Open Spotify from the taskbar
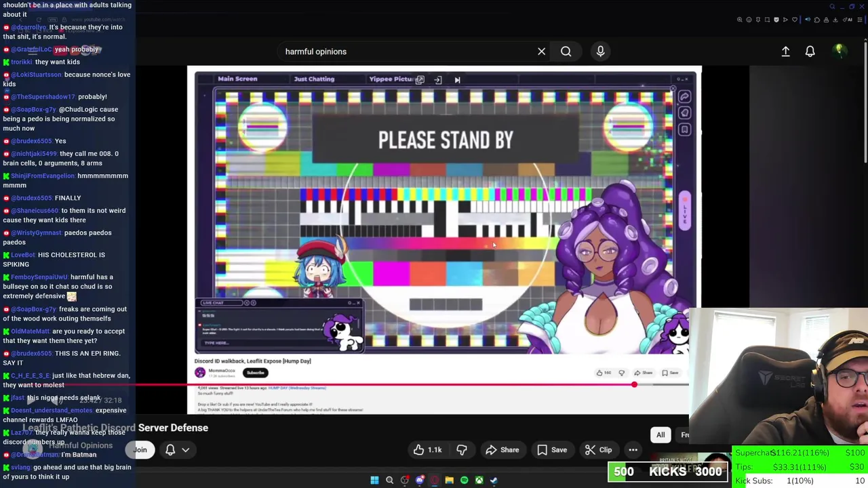Image resolution: width=868 pixels, height=488 pixels. 464,481
